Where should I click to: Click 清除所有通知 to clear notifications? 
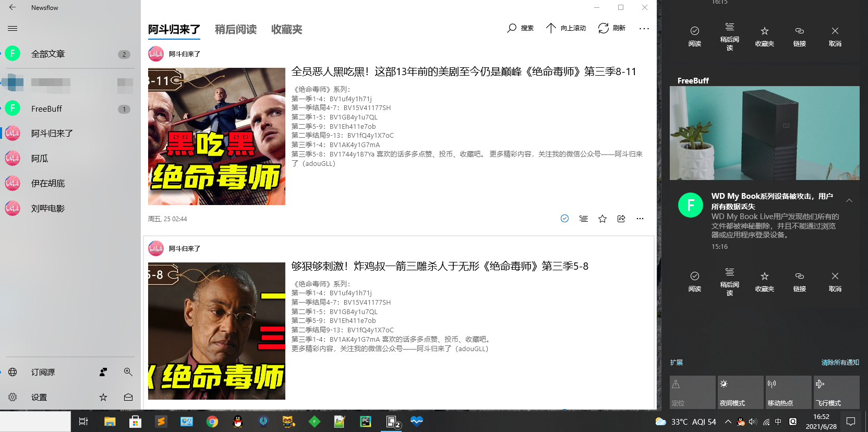point(840,363)
